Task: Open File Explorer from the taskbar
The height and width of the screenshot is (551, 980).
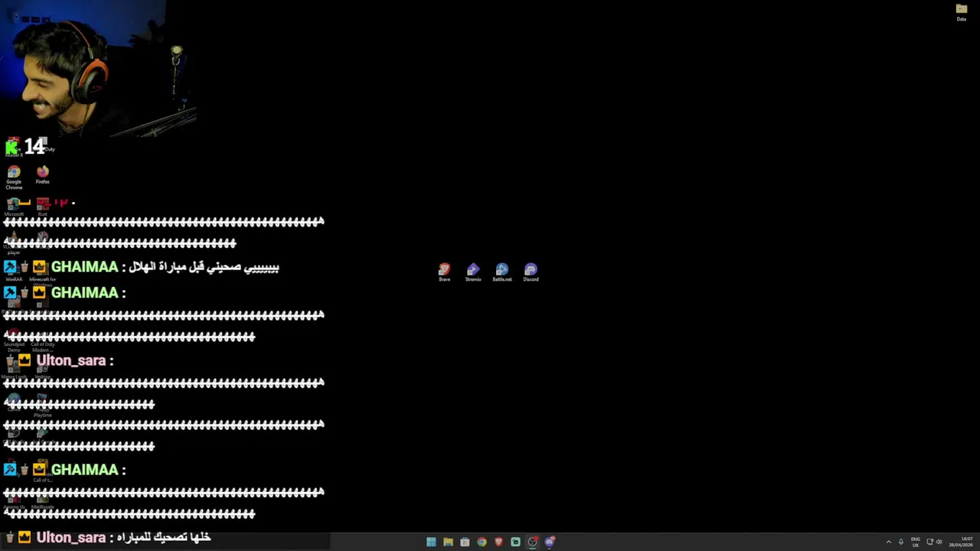Action: pos(448,542)
